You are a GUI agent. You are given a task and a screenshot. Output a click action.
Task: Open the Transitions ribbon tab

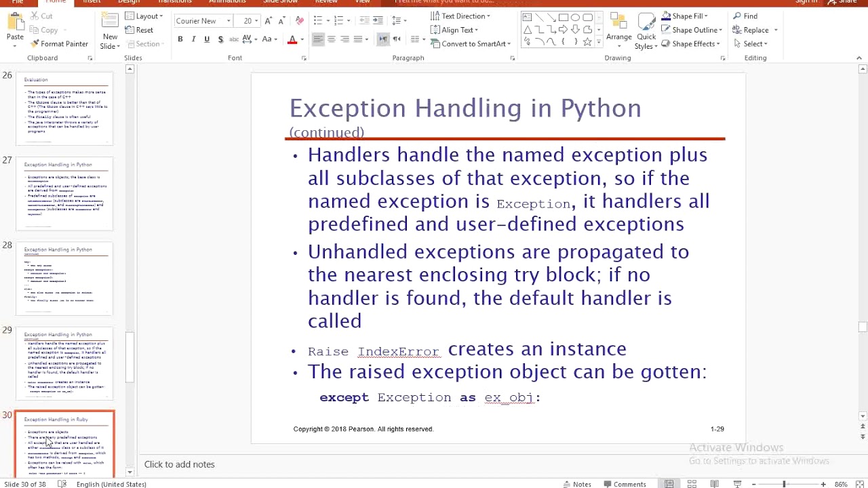[175, 2]
